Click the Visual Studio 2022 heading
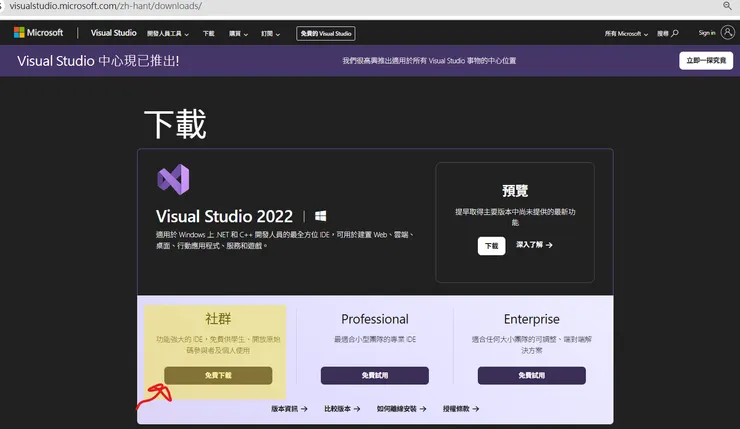Viewport: 740px width, 429px height. 225,216
